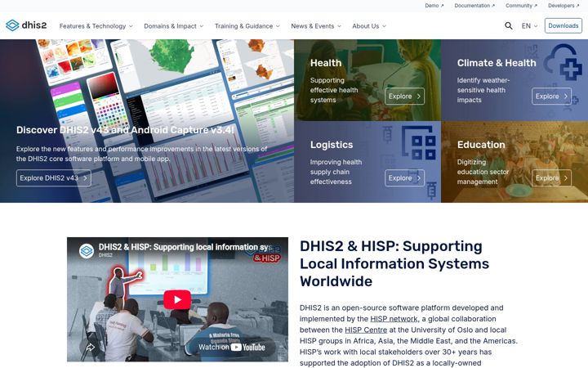Click Watch on YouTube logo
This screenshot has width=588, height=368.
[x=232, y=348]
